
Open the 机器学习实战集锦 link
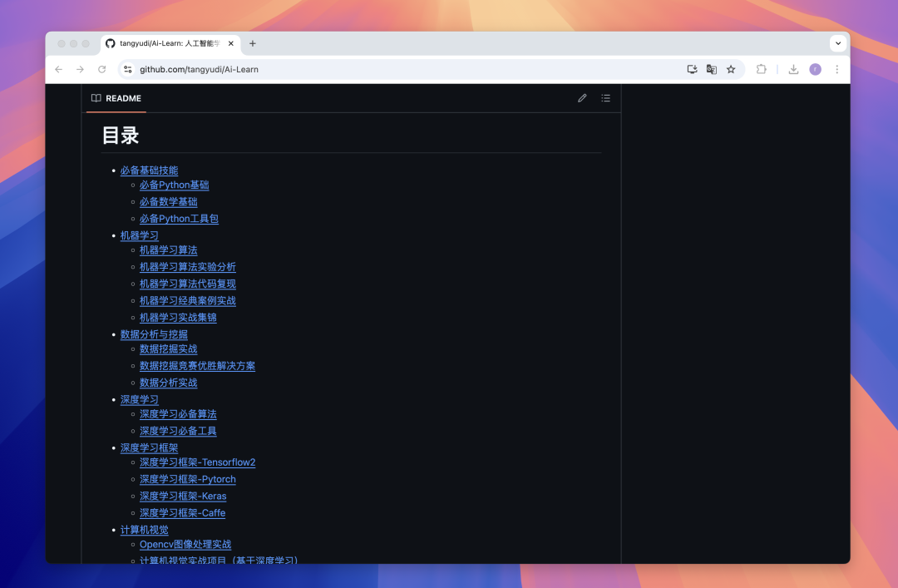(178, 318)
